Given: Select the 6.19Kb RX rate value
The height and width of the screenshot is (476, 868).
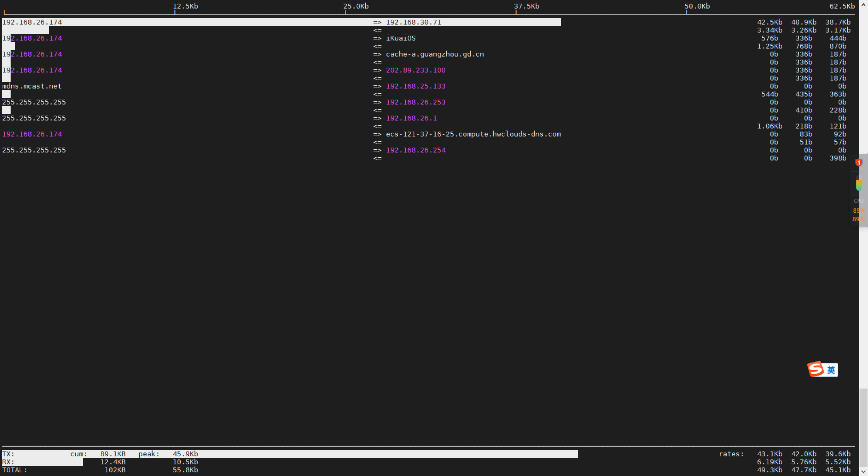Looking at the screenshot, I should pyautogui.click(x=770, y=462).
